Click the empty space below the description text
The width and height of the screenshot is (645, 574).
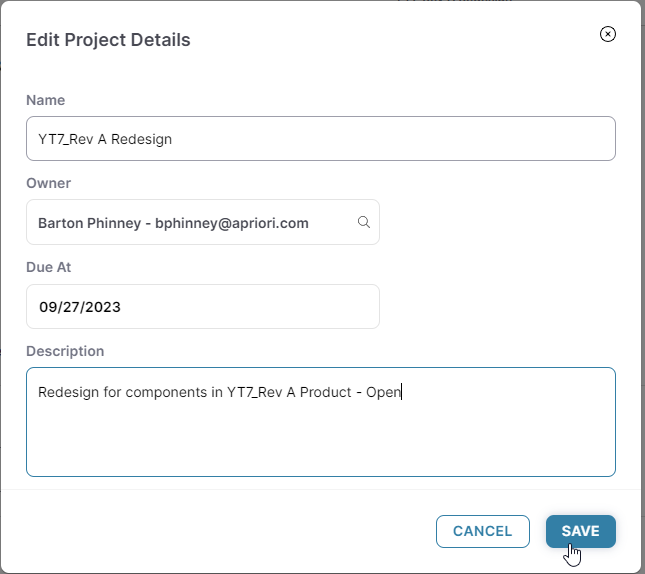coord(320,445)
